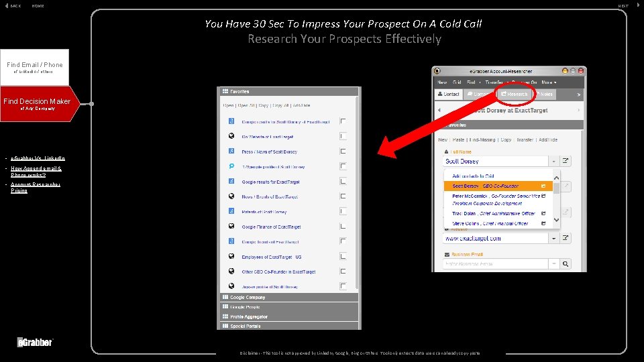The width and height of the screenshot is (644, 362).
Task: Click the globe icon for Go Website of ExactTarget
Action: [231, 136]
